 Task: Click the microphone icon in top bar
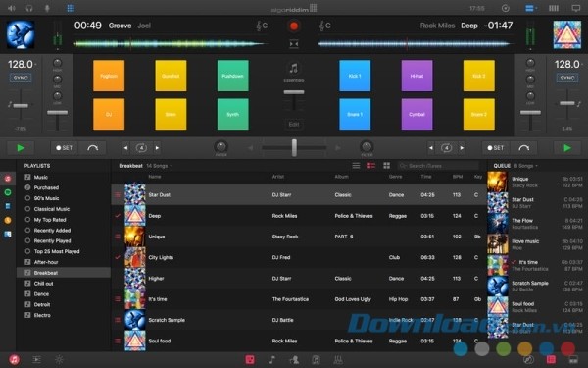click(47, 8)
